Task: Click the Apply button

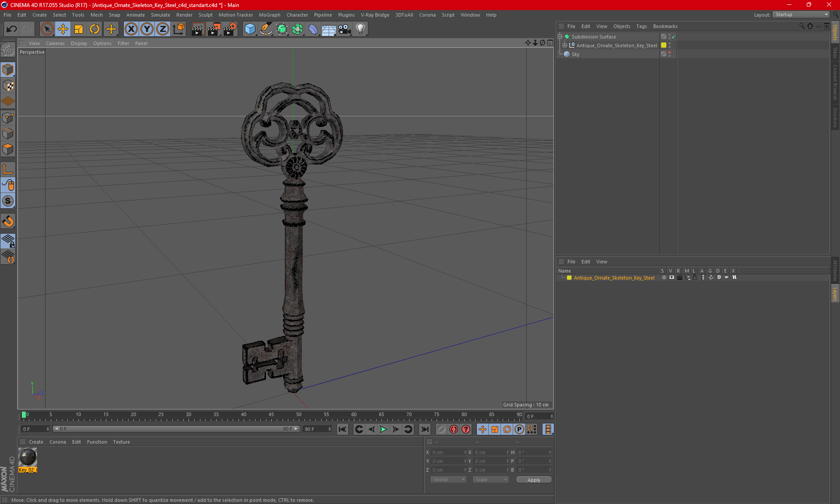Action: tap(534, 480)
